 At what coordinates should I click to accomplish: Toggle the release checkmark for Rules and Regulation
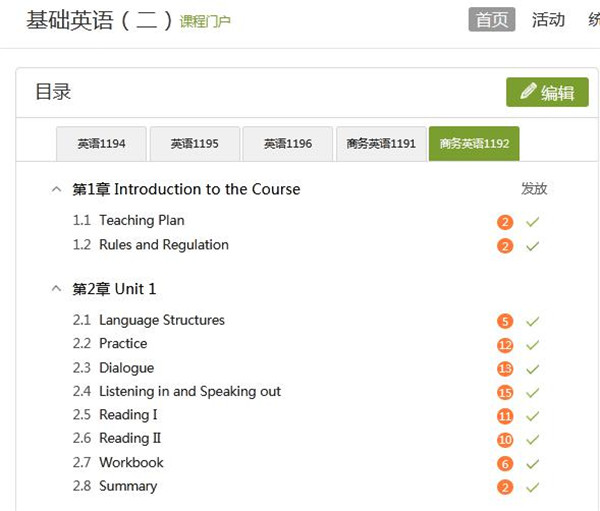tap(533, 246)
